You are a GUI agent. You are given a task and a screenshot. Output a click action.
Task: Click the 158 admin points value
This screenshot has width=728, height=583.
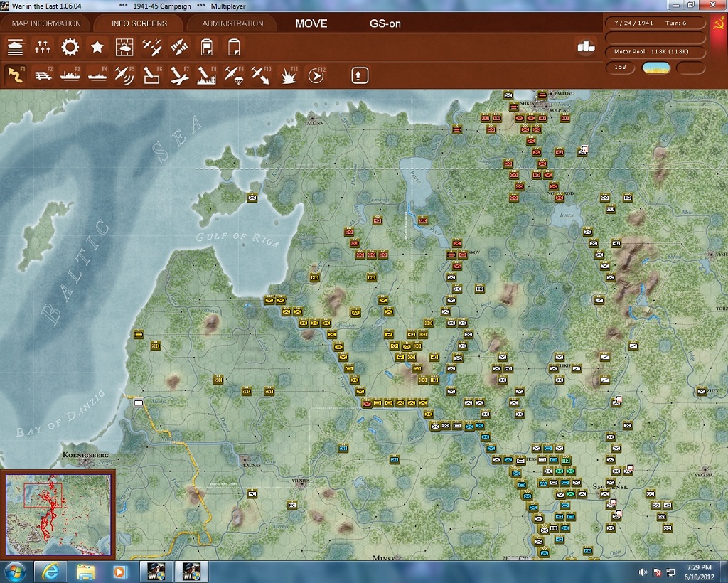click(x=620, y=68)
